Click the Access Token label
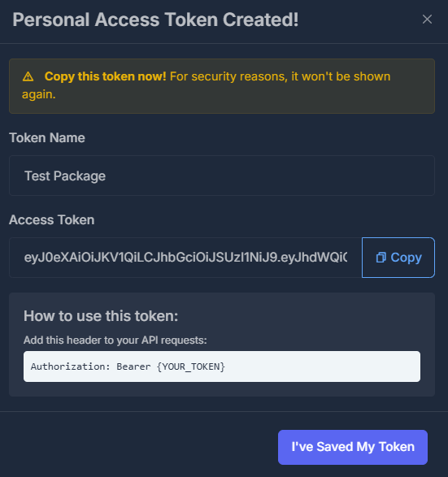 pyautogui.click(x=52, y=219)
